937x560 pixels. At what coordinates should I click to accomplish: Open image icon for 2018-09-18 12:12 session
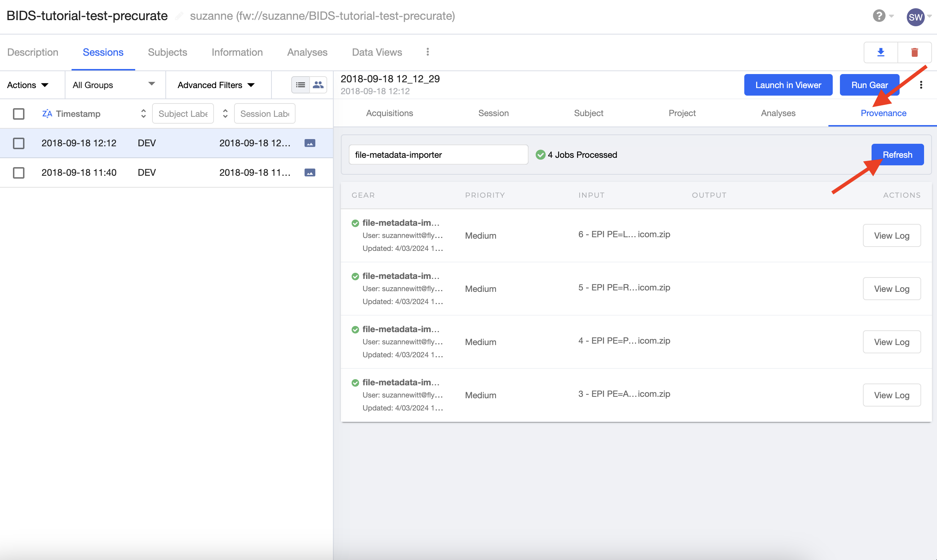(310, 143)
